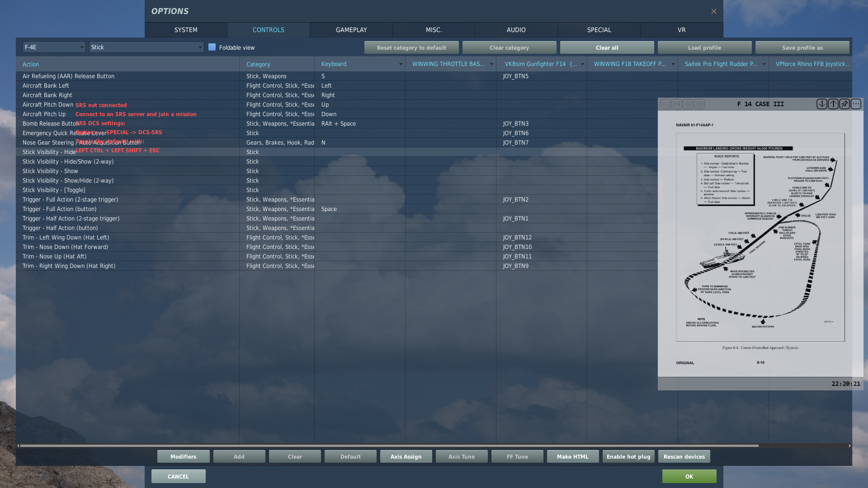Open the kneeboard contents menu icon
Screen dimensions: 868x488
tap(665, 104)
